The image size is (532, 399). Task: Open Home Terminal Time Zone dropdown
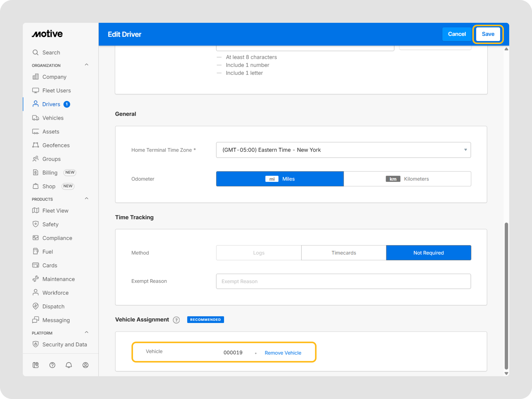tap(343, 150)
